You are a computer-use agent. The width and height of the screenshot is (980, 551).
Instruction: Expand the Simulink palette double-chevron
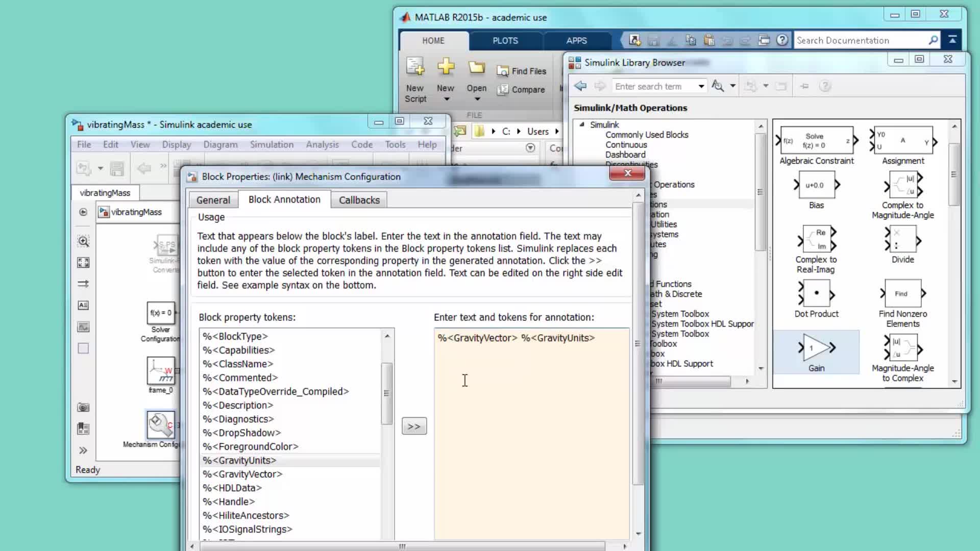(83, 450)
